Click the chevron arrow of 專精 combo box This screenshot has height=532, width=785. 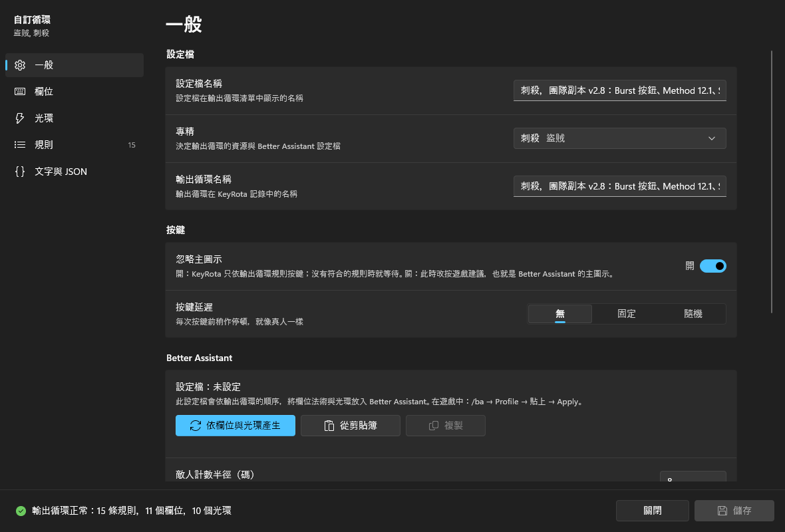point(711,138)
